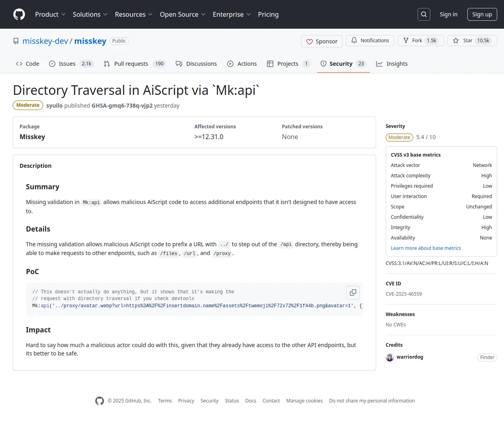This screenshot has height=428, width=504.
Task: Click the Public repository badge
Action: [119, 41]
